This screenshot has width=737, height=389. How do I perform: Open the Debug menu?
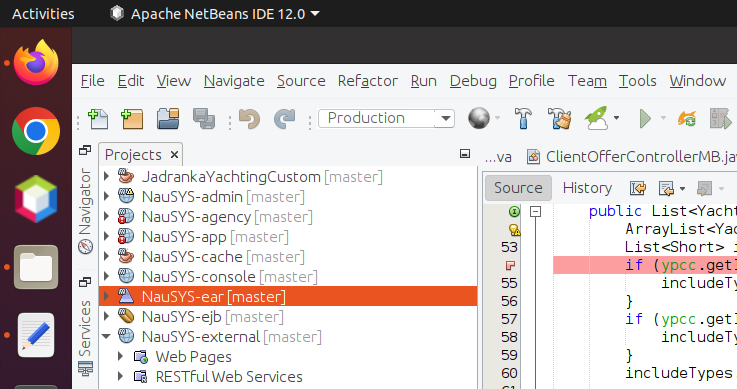pos(473,81)
